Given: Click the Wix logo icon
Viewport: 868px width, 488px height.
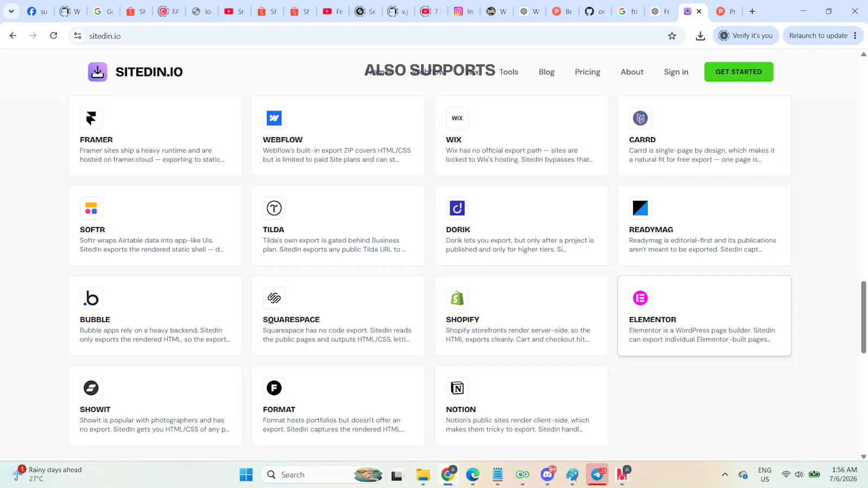Looking at the screenshot, I should pos(457,118).
